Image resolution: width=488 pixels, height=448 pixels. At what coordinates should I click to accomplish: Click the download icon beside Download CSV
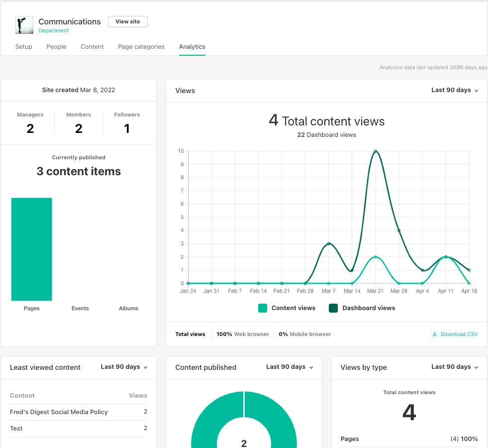(435, 334)
